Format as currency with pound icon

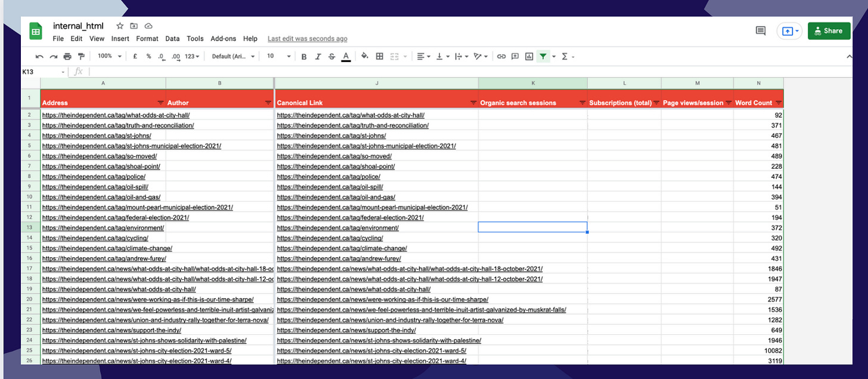(135, 56)
